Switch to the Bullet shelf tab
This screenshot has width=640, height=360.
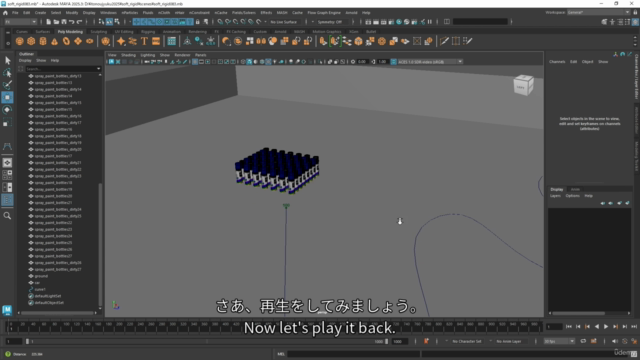click(x=371, y=31)
